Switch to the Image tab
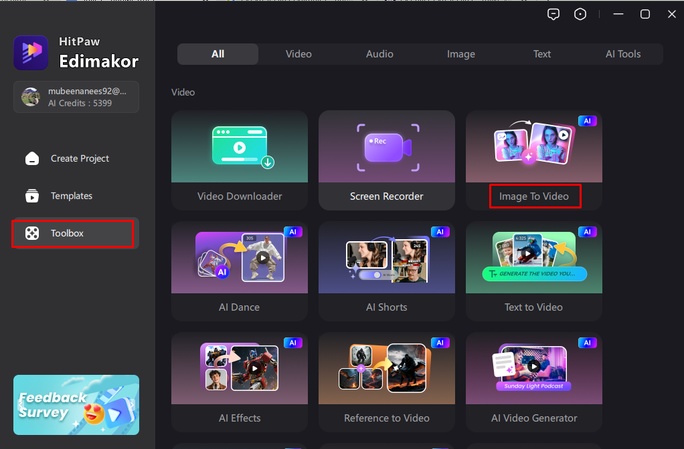Screen dimensions: 684x449 click(461, 54)
